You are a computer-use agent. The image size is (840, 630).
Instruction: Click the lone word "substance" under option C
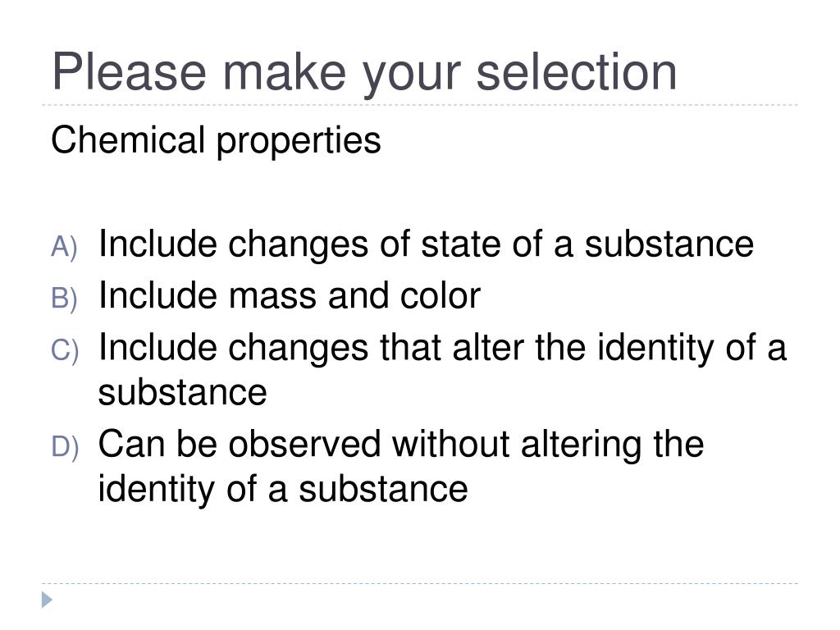click(x=182, y=393)
